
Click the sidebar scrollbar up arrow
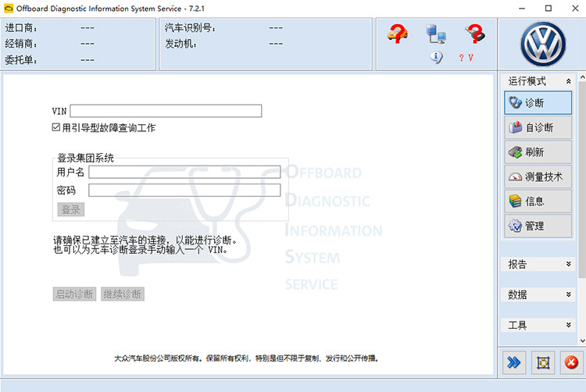(x=582, y=77)
